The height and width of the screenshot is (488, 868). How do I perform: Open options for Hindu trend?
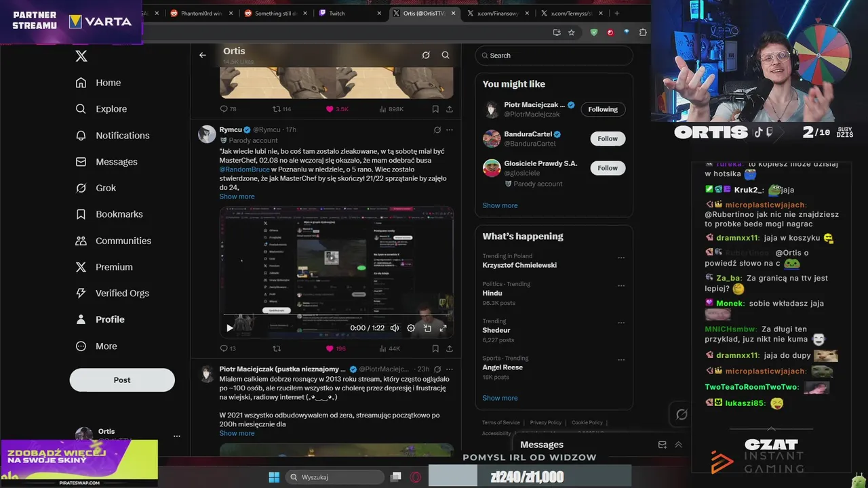click(x=620, y=286)
